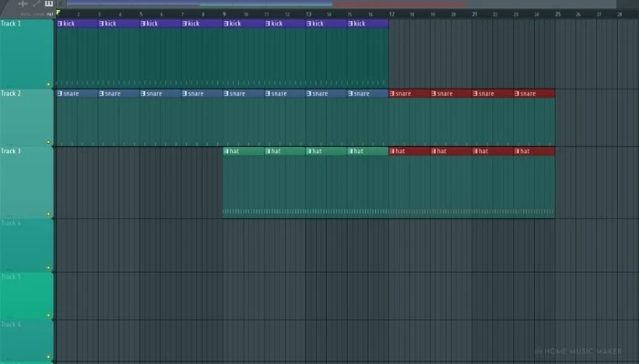
Task: Click the playhead marker at bar 1
Action: [x=58, y=13]
